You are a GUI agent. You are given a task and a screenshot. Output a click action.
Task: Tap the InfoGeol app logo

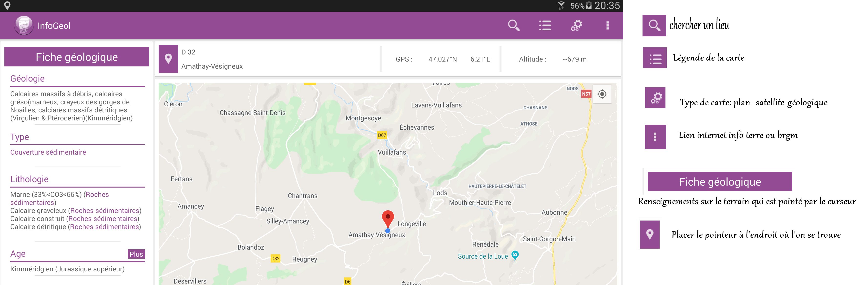(x=24, y=25)
